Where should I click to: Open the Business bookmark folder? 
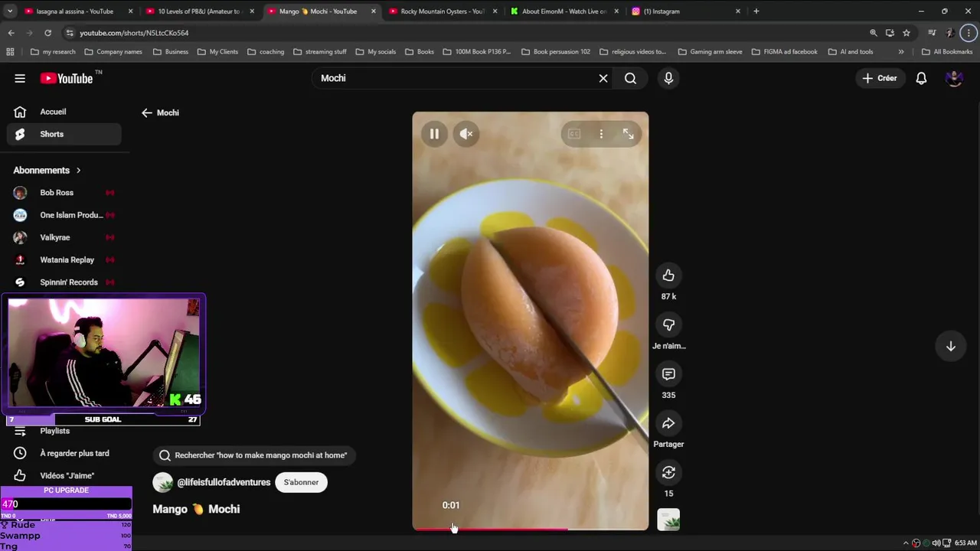[x=170, y=52]
